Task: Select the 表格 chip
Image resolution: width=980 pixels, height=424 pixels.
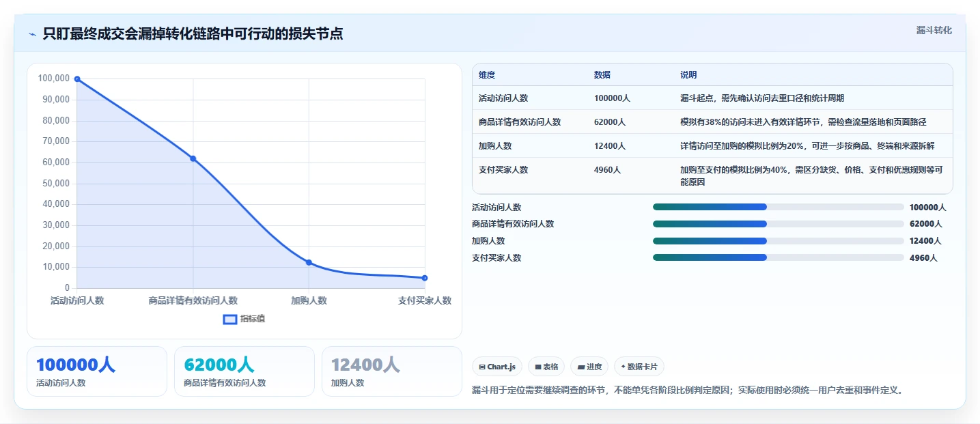Action: point(546,367)
